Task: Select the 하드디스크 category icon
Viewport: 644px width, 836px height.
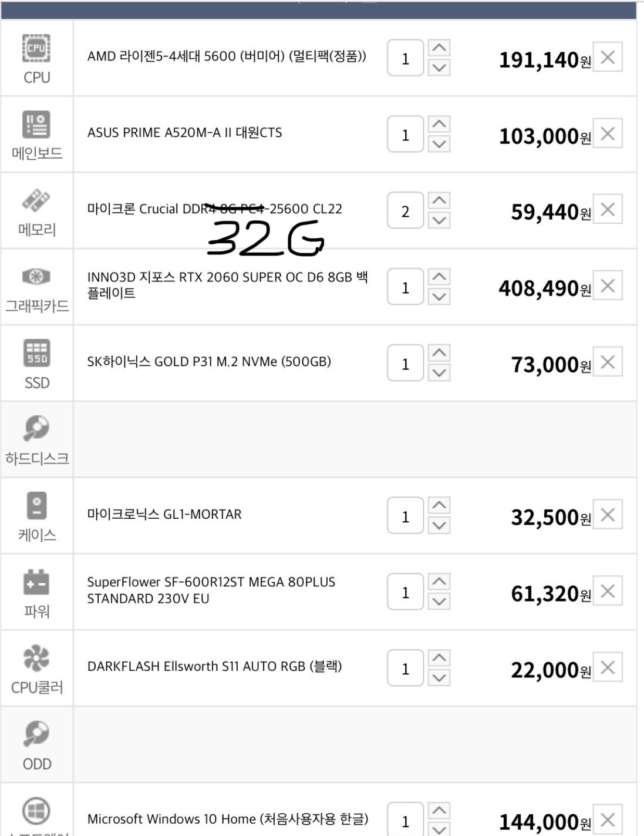Action: (x=36, y=428)
